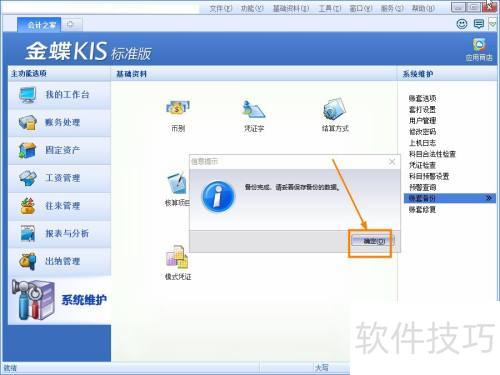Click the 用户管理 link
500x375 pixels.
pyautogui.click(x=422, y=120)
